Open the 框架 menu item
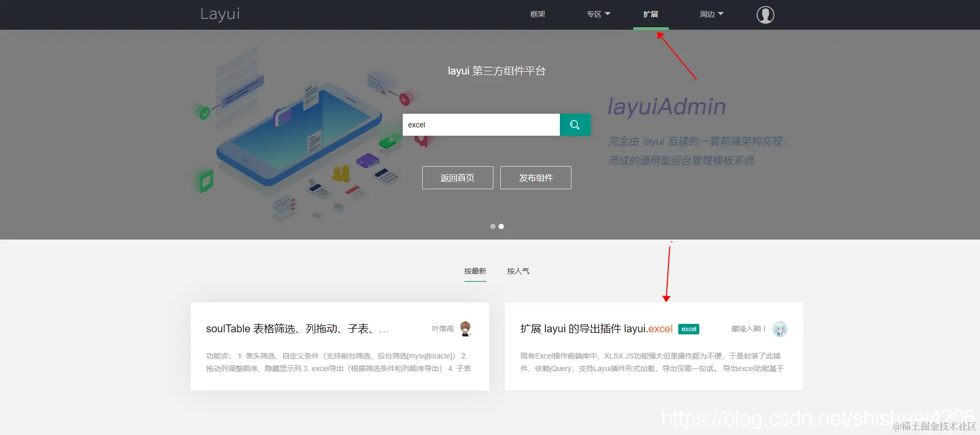Image resolution: width=980 pixels, height=435 pixels. 537,14
